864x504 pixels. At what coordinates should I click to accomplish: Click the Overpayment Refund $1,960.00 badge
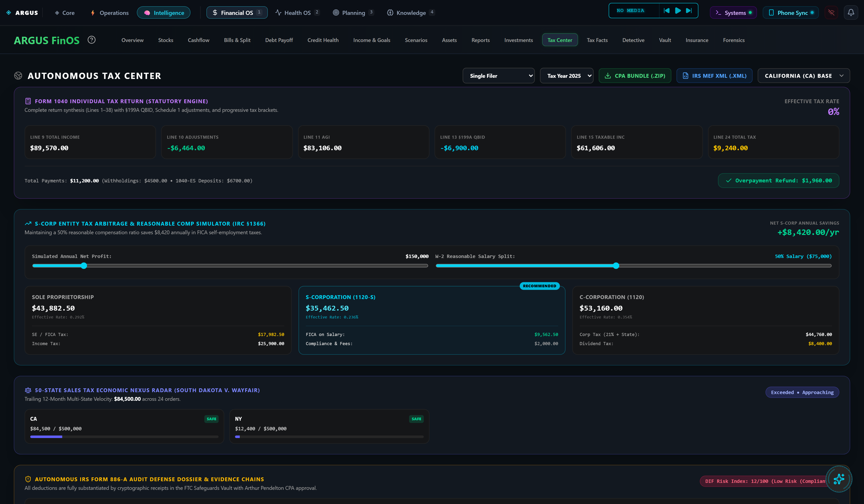tap(778, 180)
